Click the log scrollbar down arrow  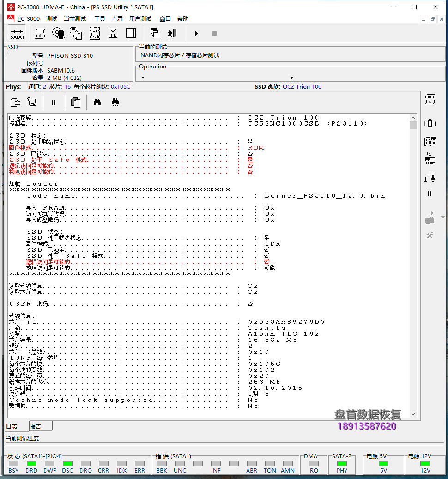[413, 414]
